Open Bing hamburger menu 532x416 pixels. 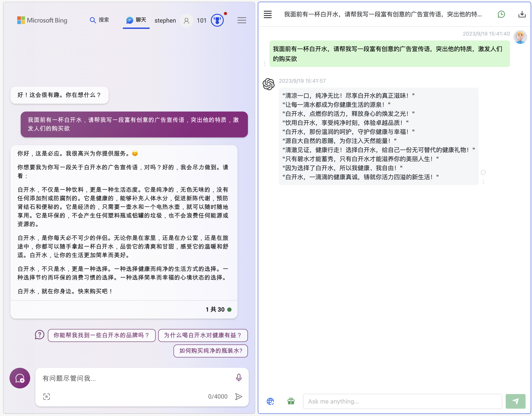click(x=242, y=20)
